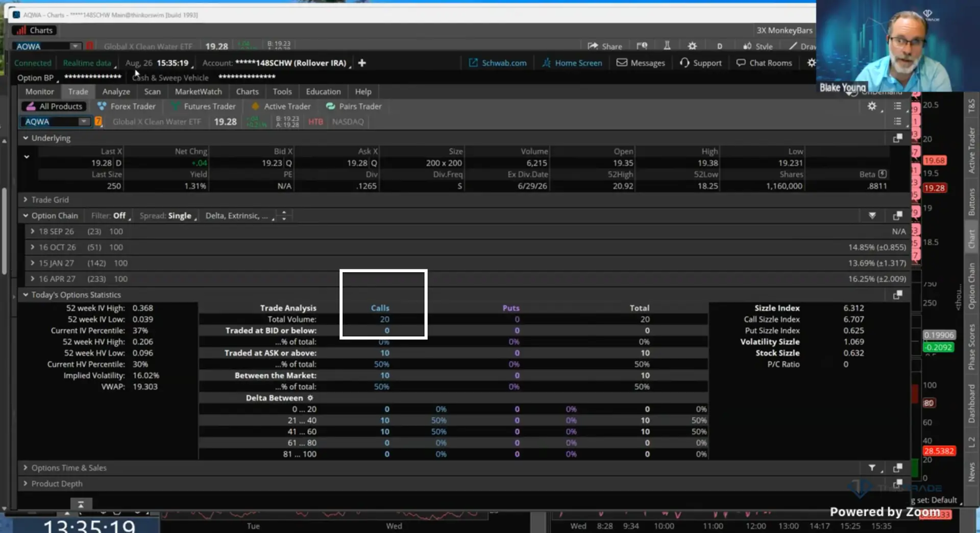
Task: Detach the Option Chain section window icon
Action: click(x=897, y=215)
